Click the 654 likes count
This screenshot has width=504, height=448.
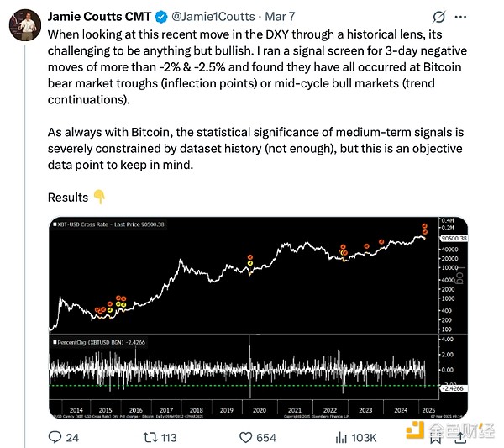coord(266,436)
